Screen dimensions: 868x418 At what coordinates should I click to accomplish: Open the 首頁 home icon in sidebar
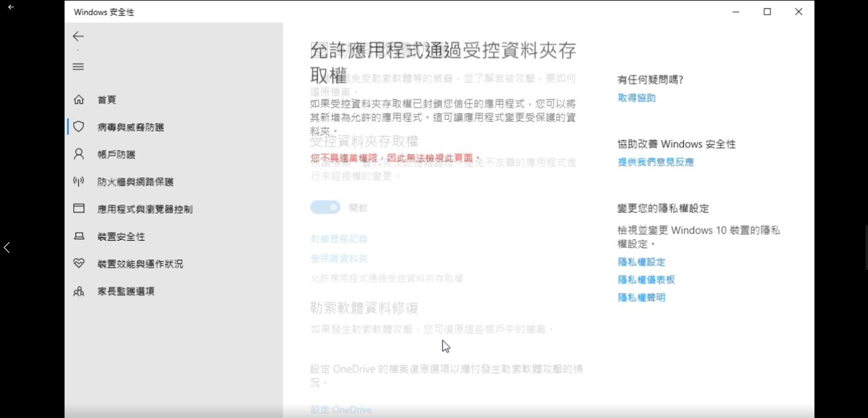coord(79,99)
